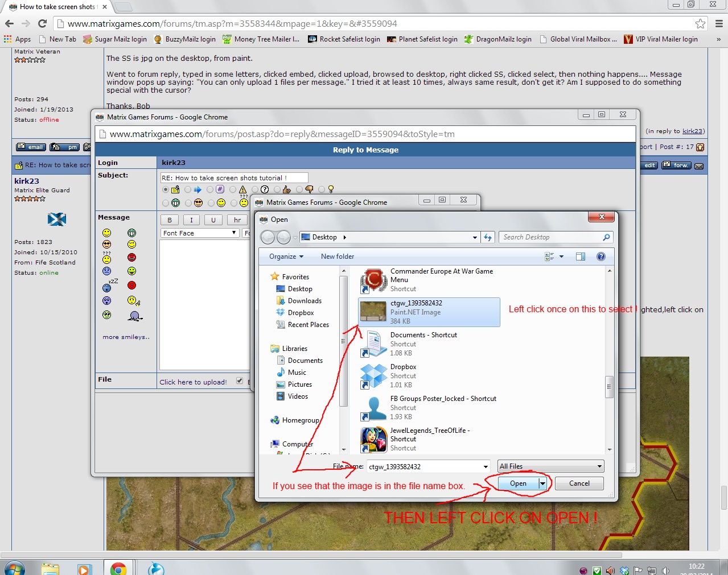The width and height of the screenshot is (728, 575).
Task: Open the All Files type dropdown
Action: coord(550,466)
